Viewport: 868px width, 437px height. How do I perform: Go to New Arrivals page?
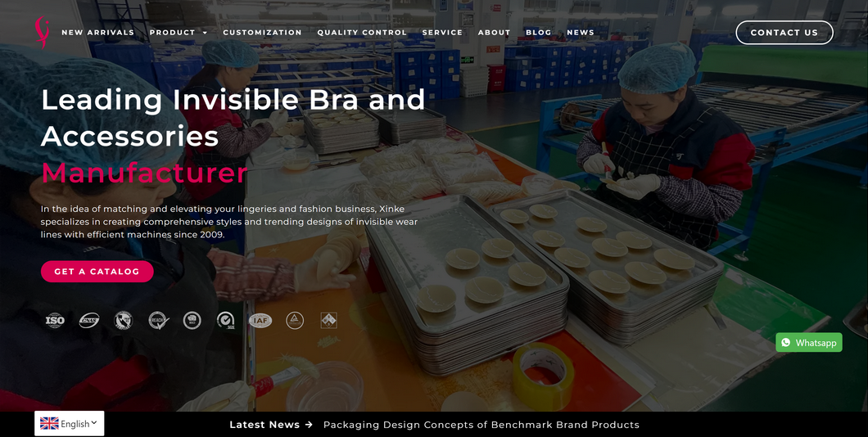98,33
